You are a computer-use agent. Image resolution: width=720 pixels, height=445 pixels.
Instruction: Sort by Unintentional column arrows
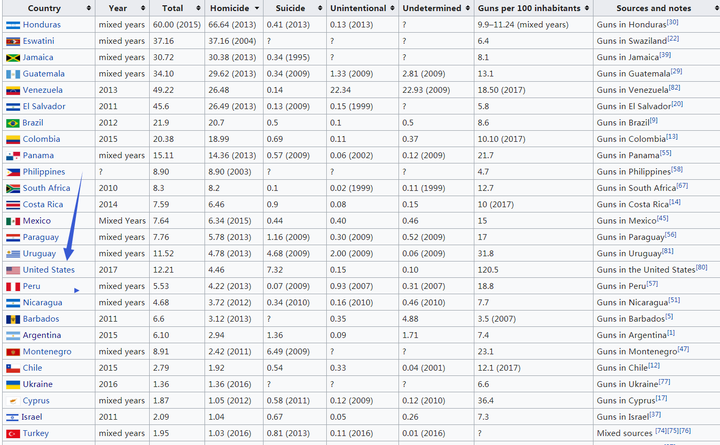click(x=392, y=8)
